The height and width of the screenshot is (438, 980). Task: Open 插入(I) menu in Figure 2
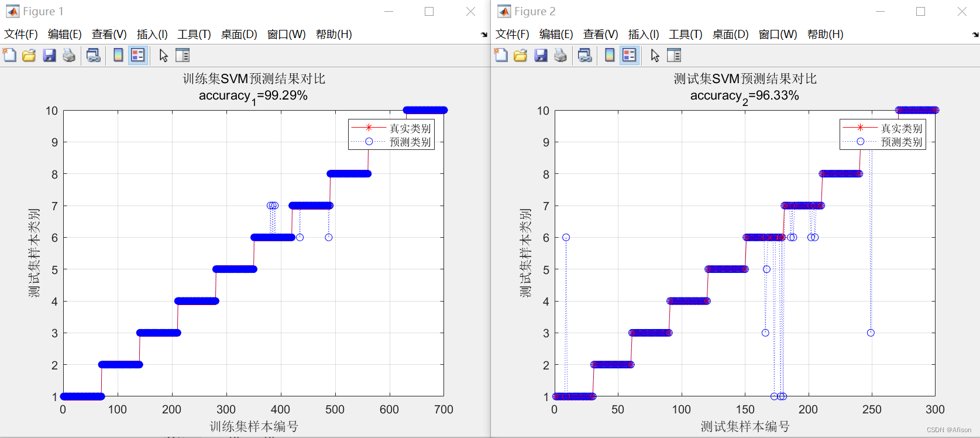[x=644, y=34]
